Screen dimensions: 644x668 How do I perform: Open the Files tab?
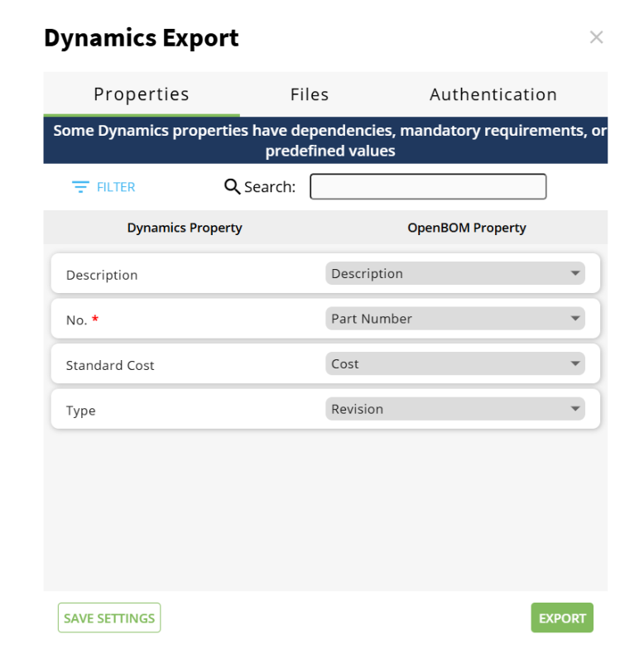point(310,94)
